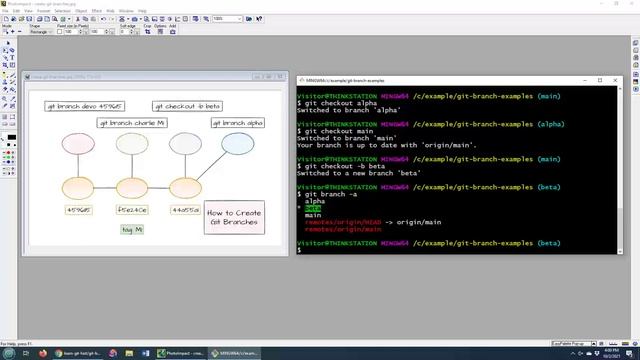Viewport: 640px width, 360px height.
Task: Open Word from the taskbar
Action: point(145,353)
